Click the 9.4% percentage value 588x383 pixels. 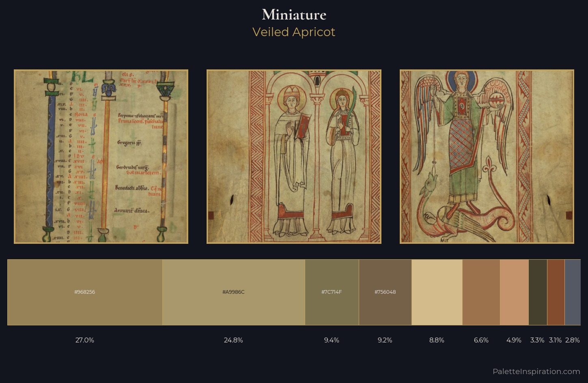tap(332, 340)
